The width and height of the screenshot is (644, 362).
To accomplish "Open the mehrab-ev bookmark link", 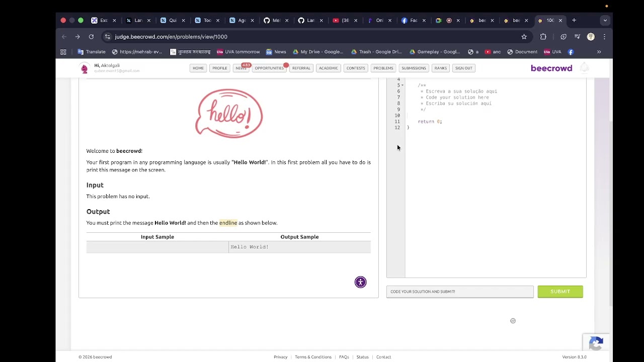I will tap(137, 52).
